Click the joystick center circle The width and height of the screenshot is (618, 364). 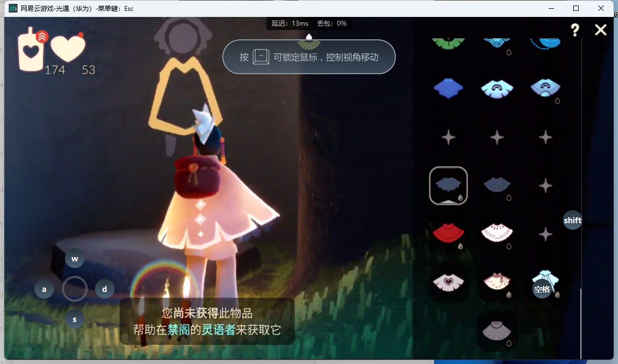(74, 289)
